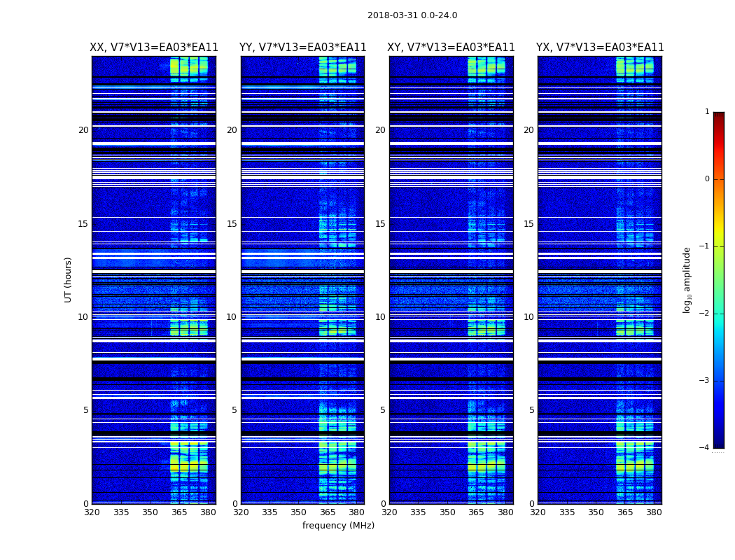Click the "log10 amplitude" colorbar label
The width and height of the screenshot is (735, 560).
687,279
